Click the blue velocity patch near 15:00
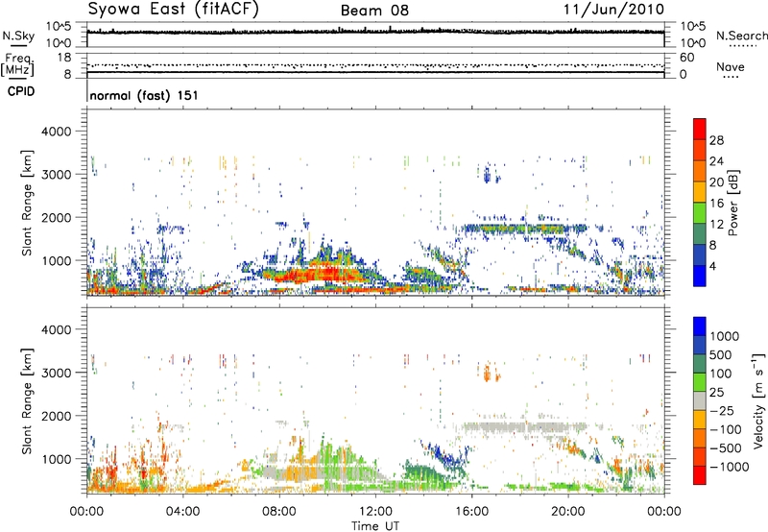 (x=445, y=456)
